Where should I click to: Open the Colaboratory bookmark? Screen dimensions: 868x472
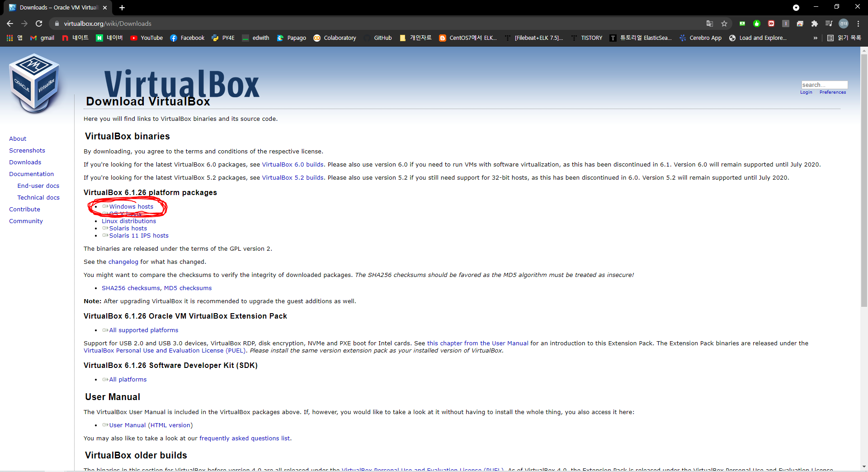point(335,38)
